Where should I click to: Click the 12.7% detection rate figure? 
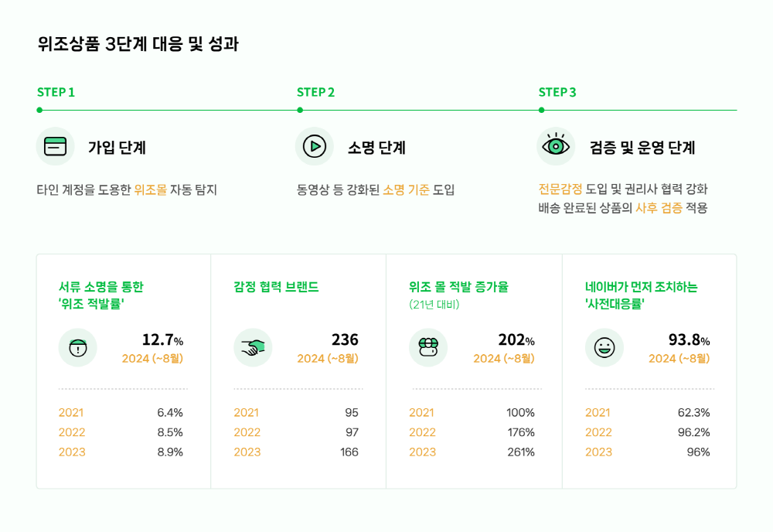(162, 339)
